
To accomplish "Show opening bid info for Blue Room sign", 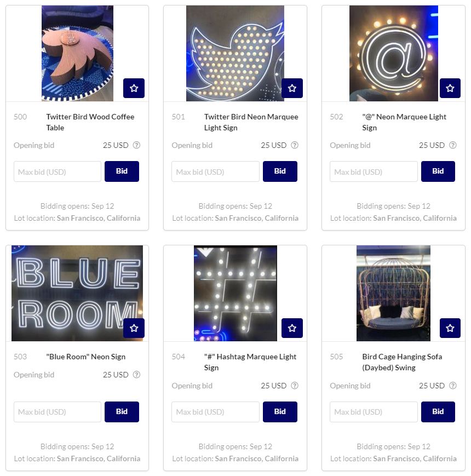I will click(137, 375).
